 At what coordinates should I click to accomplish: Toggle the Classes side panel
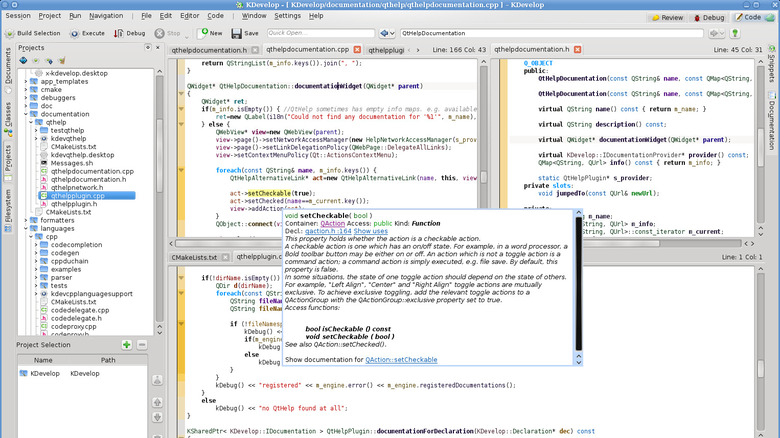pyautogui.click(x=8, y=119)
